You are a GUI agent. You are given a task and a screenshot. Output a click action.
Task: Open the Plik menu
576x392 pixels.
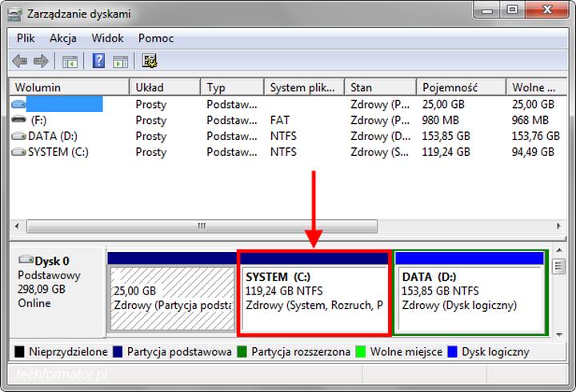(27, 38)
